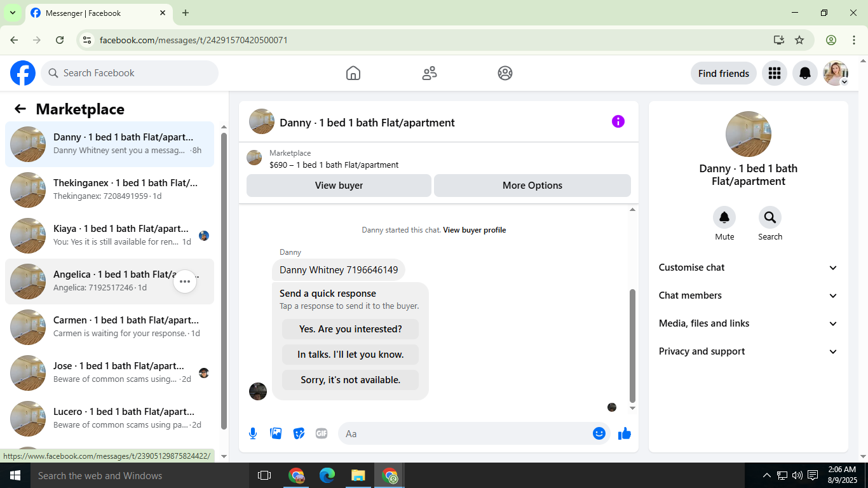This screenshot has width=868, height=488.
Task: Mute this chat with the bell icon
Action: (x=724, y=217)
